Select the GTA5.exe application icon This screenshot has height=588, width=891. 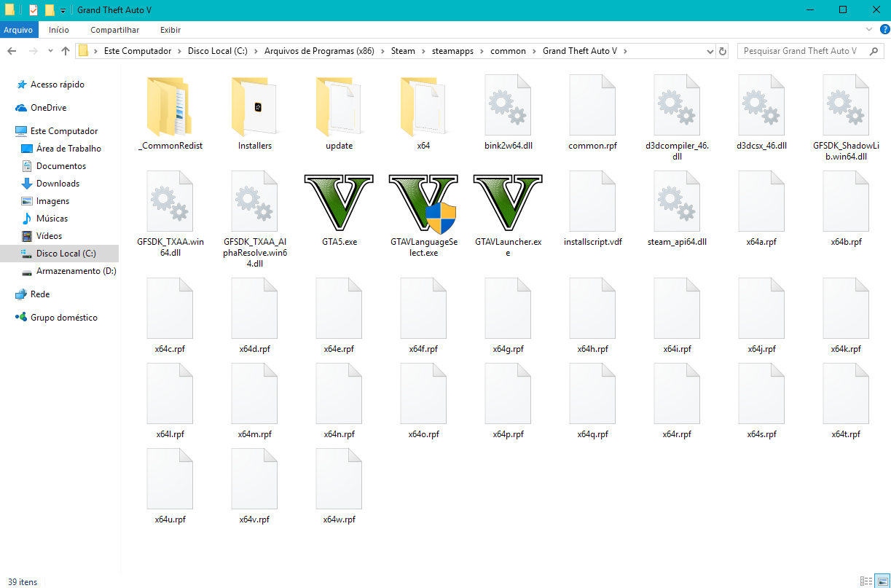tap(339, 201)
